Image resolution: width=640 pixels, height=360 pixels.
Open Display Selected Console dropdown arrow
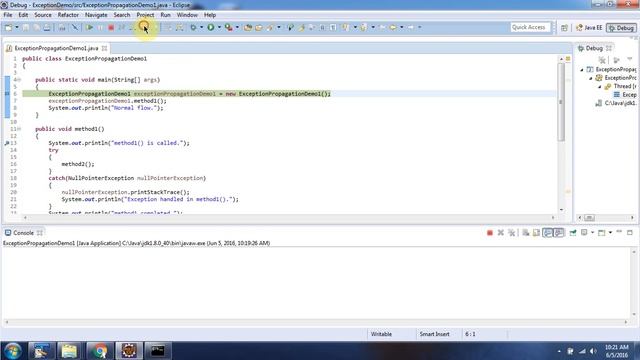click(593, 233)
